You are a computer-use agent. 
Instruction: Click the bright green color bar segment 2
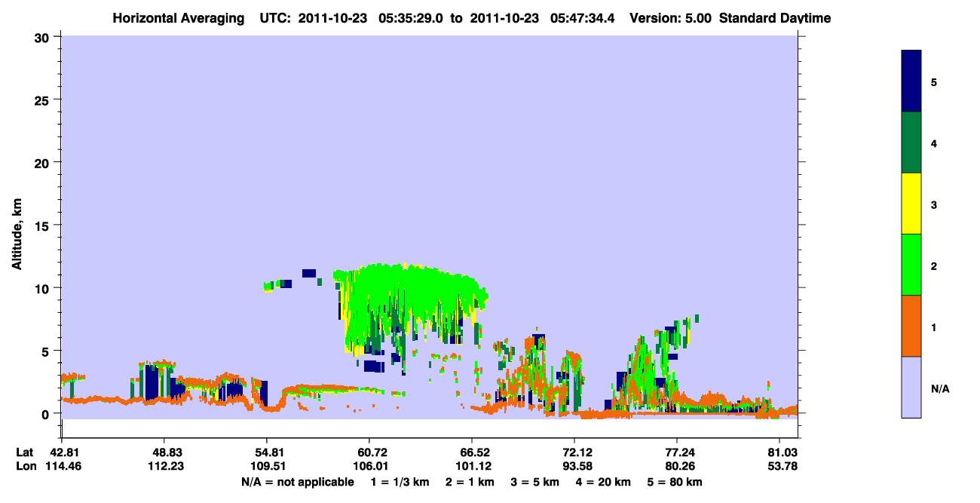(x=911, y=265)
